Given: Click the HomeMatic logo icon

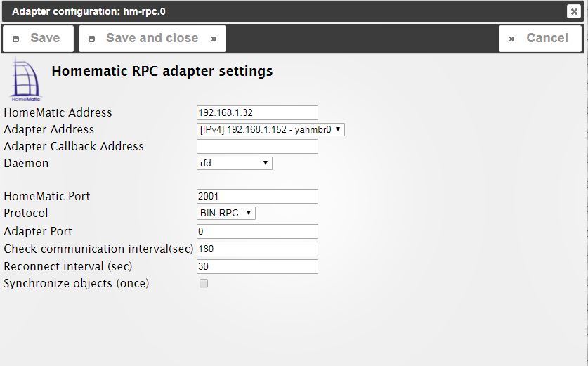Looking at the screenshot, I should [x=25, y=81].
